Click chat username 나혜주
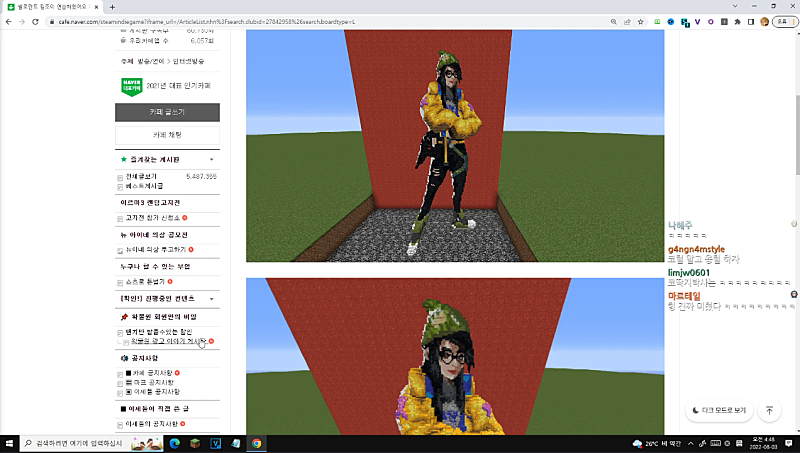 [680, 225]
